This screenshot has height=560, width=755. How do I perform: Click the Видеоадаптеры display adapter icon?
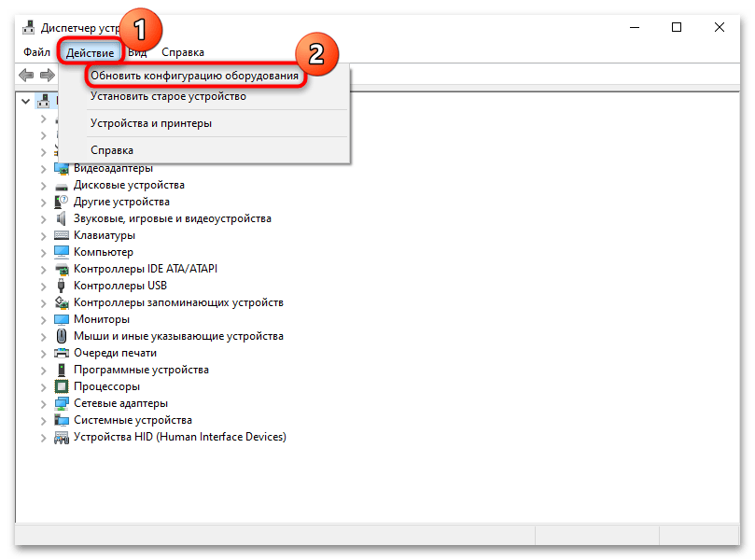click(62, 168)
